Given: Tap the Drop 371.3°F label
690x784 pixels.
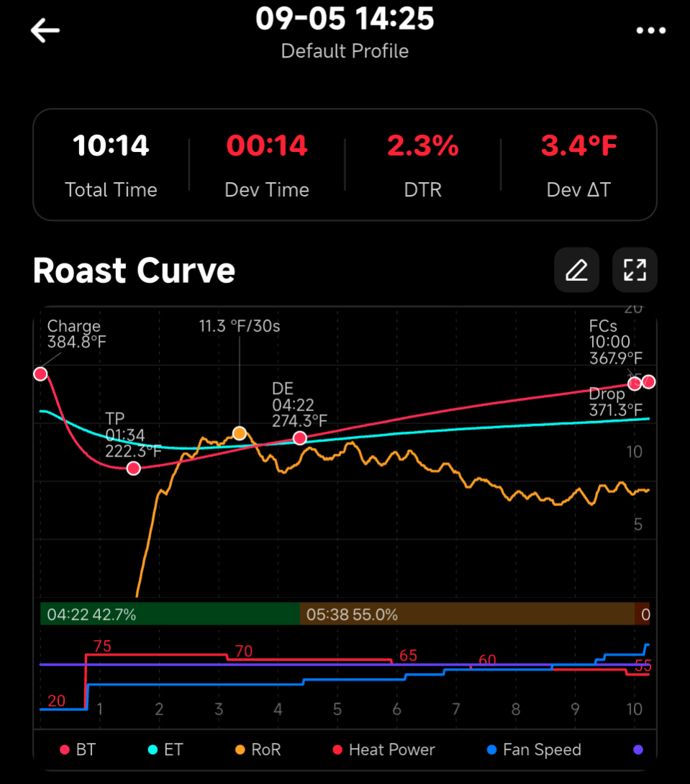Looking at the screenshot, I should point(616,402).
